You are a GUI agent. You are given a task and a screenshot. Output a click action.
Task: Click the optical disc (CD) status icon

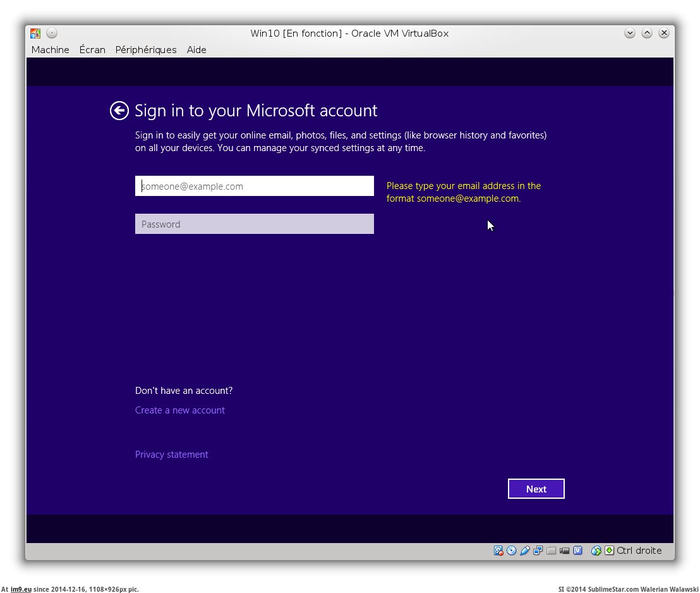coord(512,551)
